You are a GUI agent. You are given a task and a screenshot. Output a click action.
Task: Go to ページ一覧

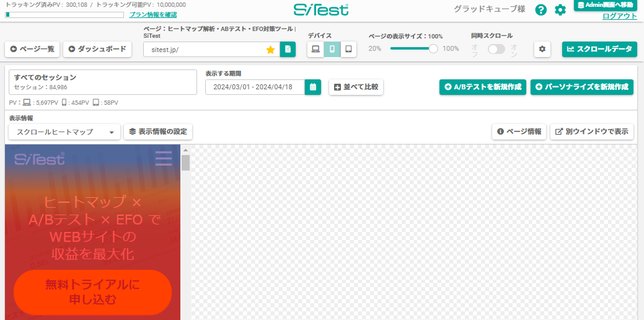pos(32,49)
